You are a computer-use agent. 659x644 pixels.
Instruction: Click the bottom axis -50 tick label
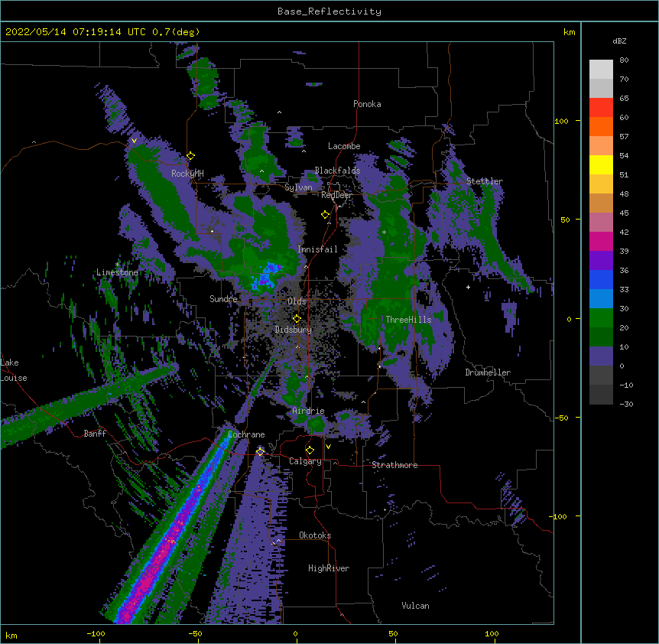click(195, 633)
